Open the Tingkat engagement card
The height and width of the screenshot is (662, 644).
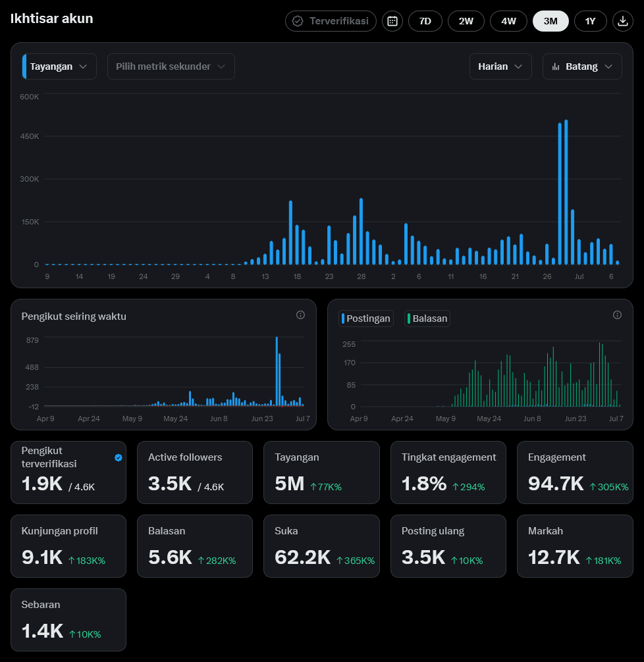coord(448,472)
